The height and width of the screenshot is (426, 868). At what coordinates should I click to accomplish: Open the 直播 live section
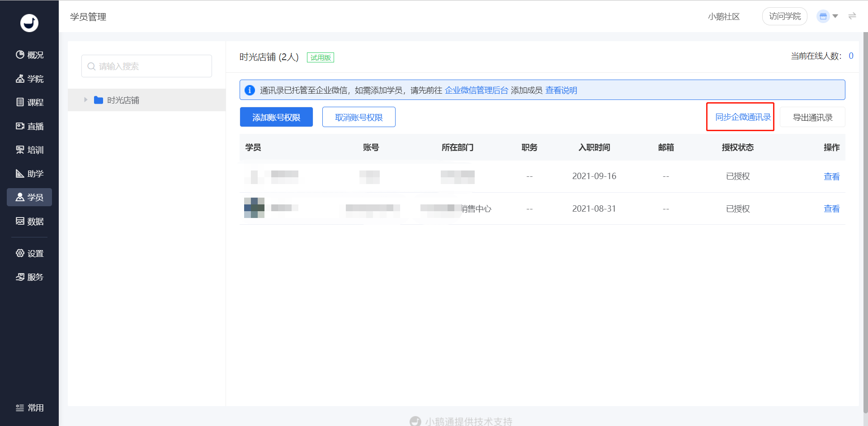click(29, 126)
